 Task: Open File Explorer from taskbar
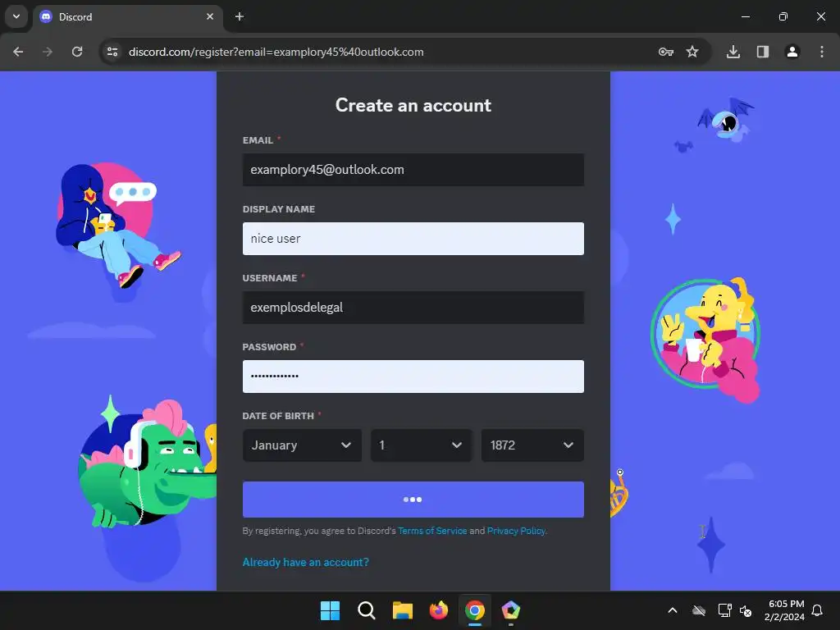click(x=402, y=610)
